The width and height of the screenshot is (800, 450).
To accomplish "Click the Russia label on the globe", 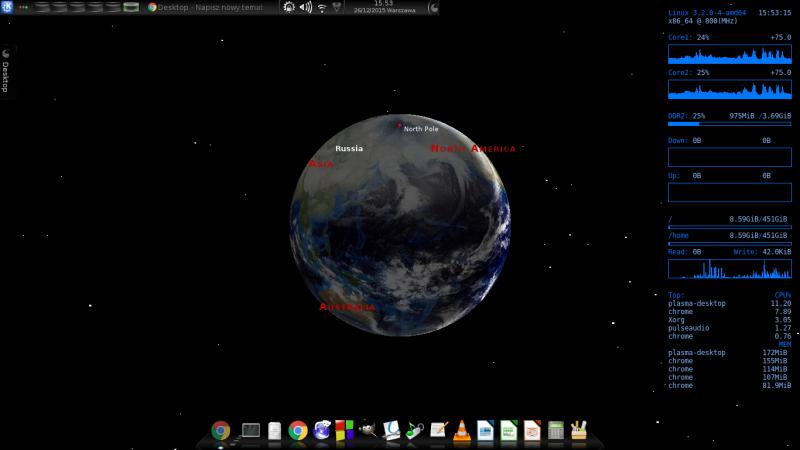I will click(349, 148).
